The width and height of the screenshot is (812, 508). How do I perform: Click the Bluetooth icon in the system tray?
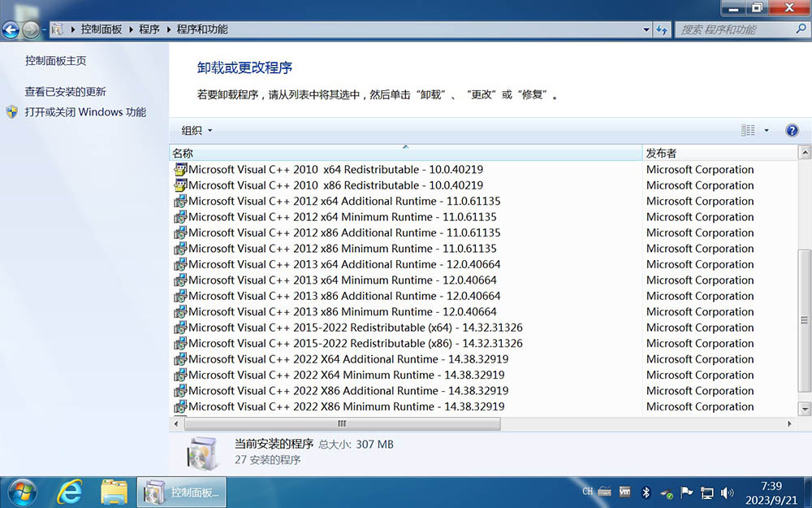646,493
